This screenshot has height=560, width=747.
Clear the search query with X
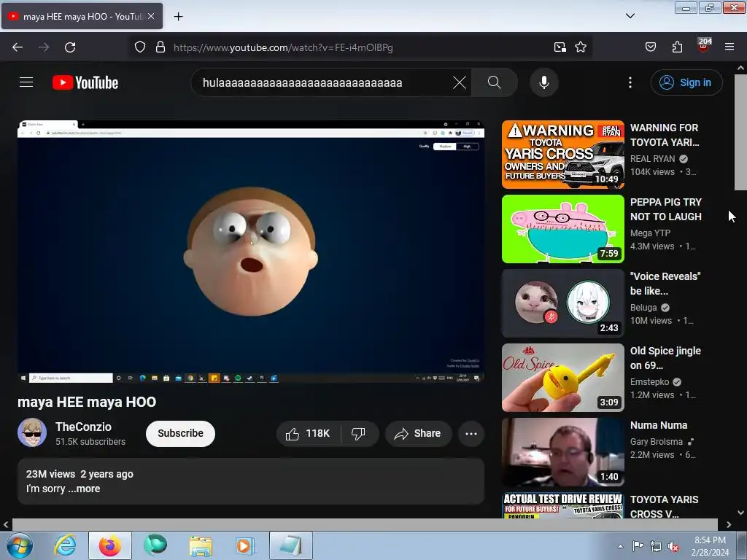pos(460,82)
